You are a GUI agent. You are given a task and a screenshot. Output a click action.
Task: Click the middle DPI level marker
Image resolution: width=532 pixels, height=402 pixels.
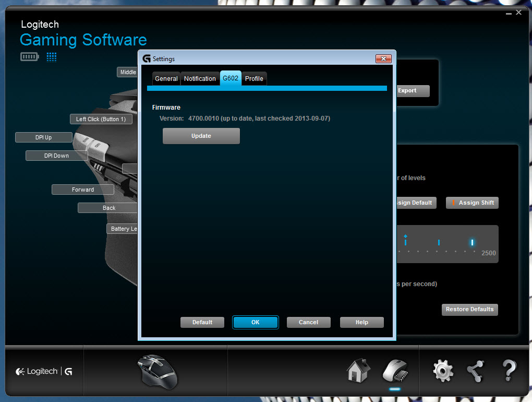pos(439,242)
